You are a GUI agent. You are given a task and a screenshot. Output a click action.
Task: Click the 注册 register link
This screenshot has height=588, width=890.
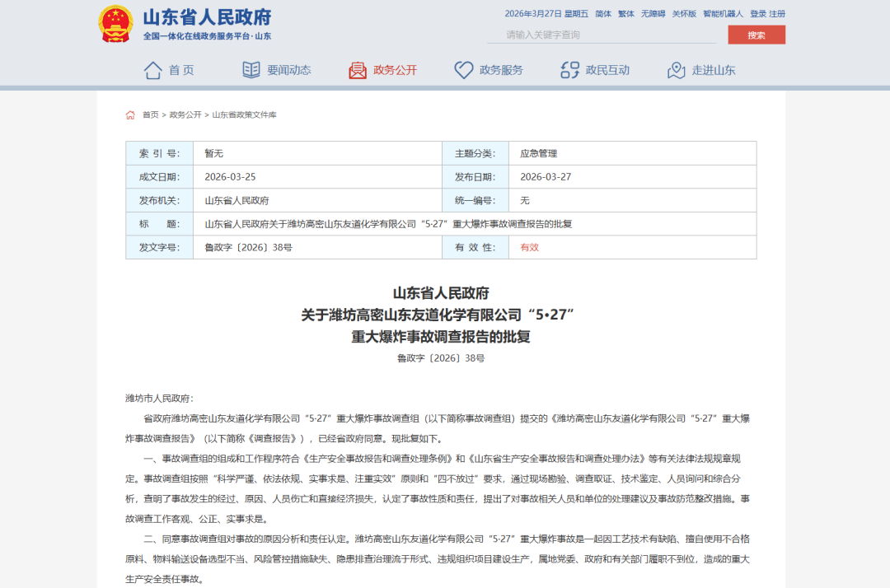pyautogui.click(x=777, y=14)
